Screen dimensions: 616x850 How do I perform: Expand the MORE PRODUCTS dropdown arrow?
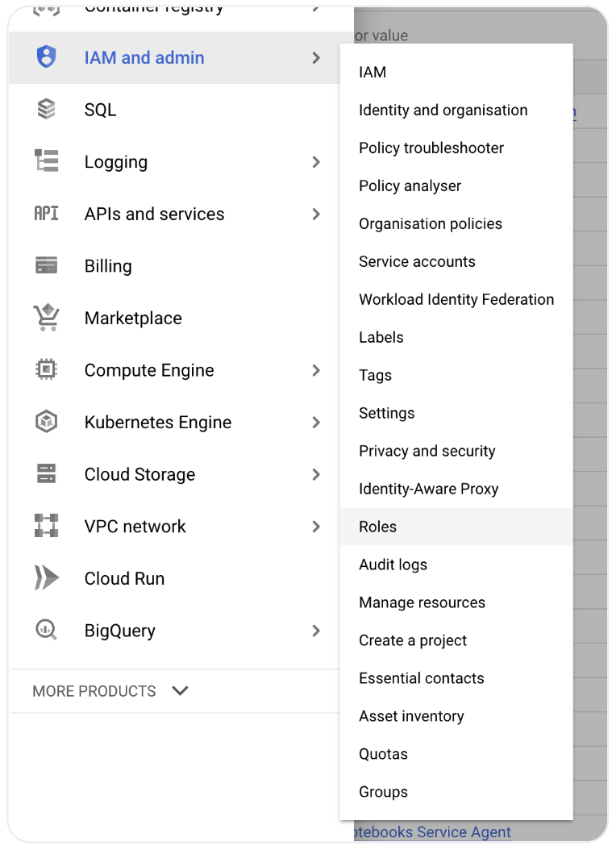pos(180,690)
